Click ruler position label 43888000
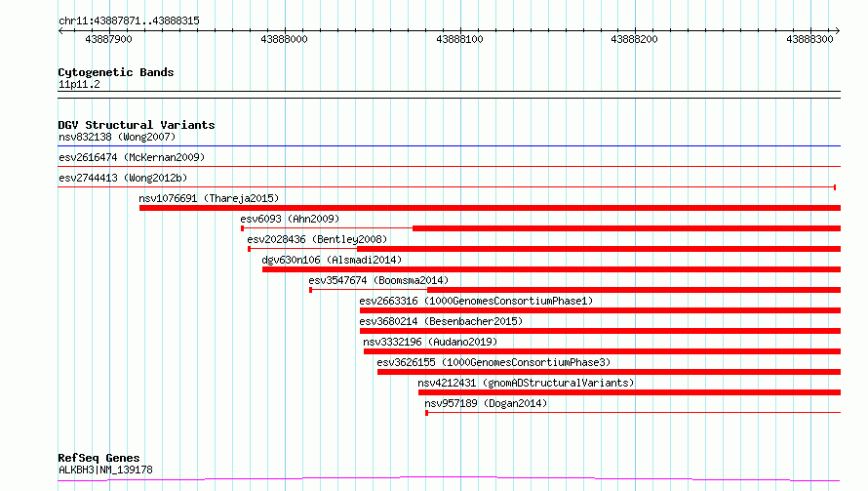The image size is (868, 491). (x=284, y=39)
